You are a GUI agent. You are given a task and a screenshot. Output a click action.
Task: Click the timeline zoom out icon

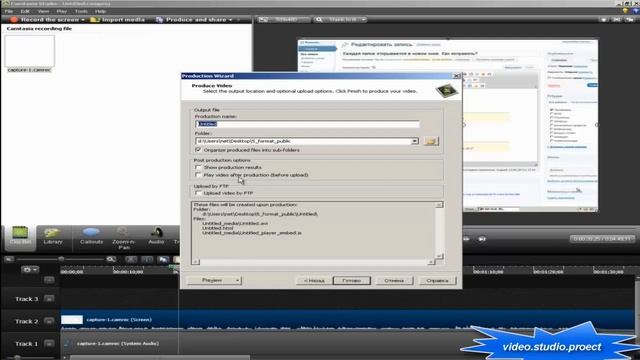coord(9,259)
